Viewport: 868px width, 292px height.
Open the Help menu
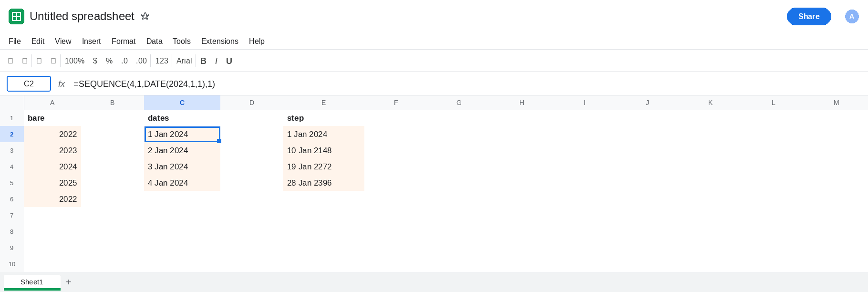tap(257, 42)
